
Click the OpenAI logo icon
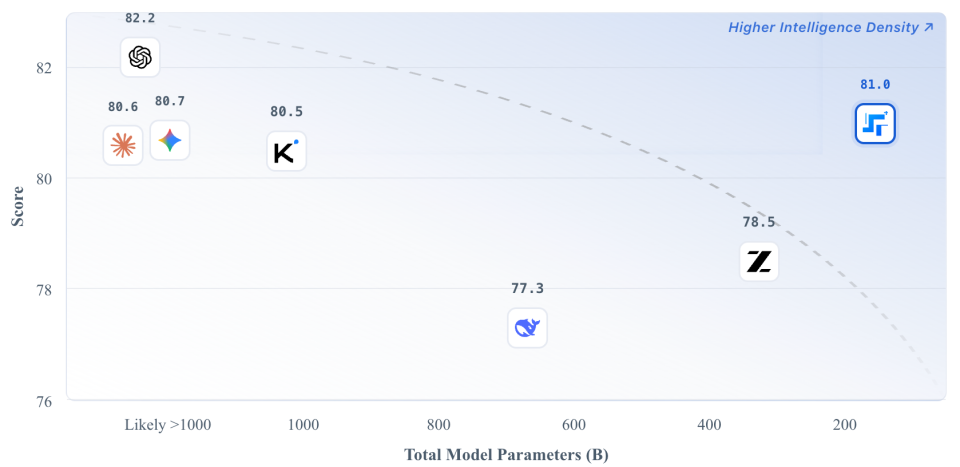(140, 57)
